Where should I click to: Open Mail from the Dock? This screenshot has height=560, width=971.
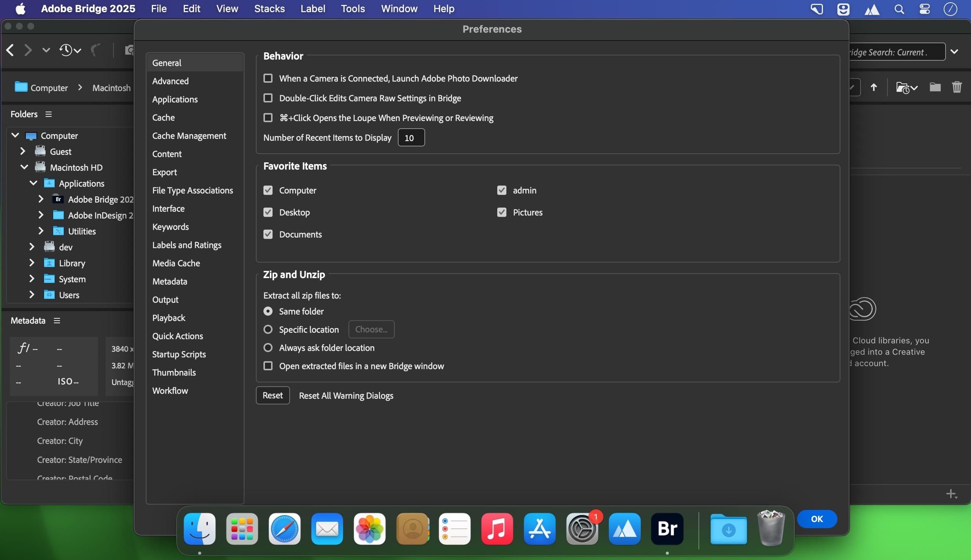click(x=327, y=529)
